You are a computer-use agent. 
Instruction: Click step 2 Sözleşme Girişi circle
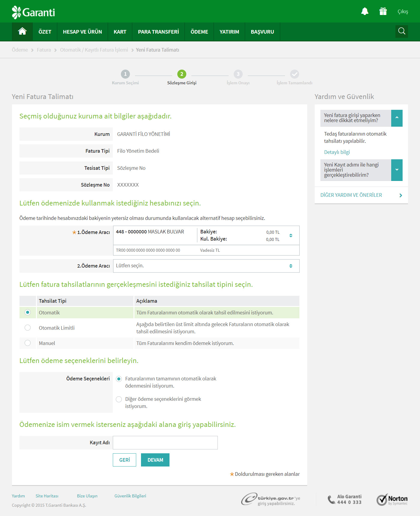click(182, 74)
